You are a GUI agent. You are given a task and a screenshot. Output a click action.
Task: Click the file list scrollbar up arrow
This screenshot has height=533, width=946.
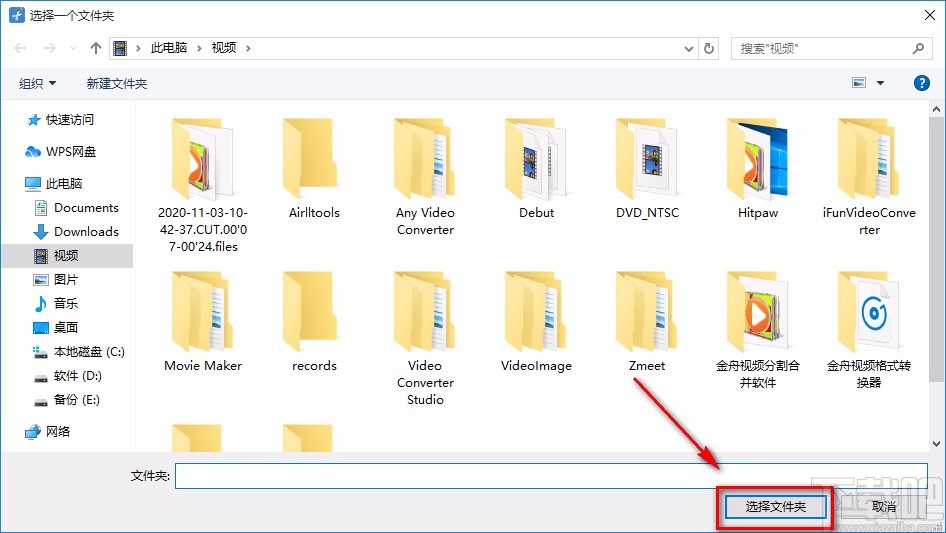(x=936, y=109)
